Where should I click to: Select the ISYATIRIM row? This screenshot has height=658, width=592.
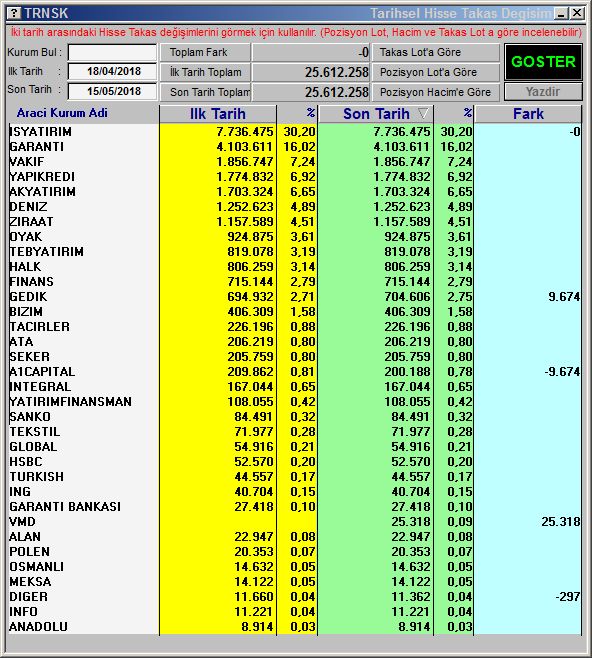[x=295, y=132]
